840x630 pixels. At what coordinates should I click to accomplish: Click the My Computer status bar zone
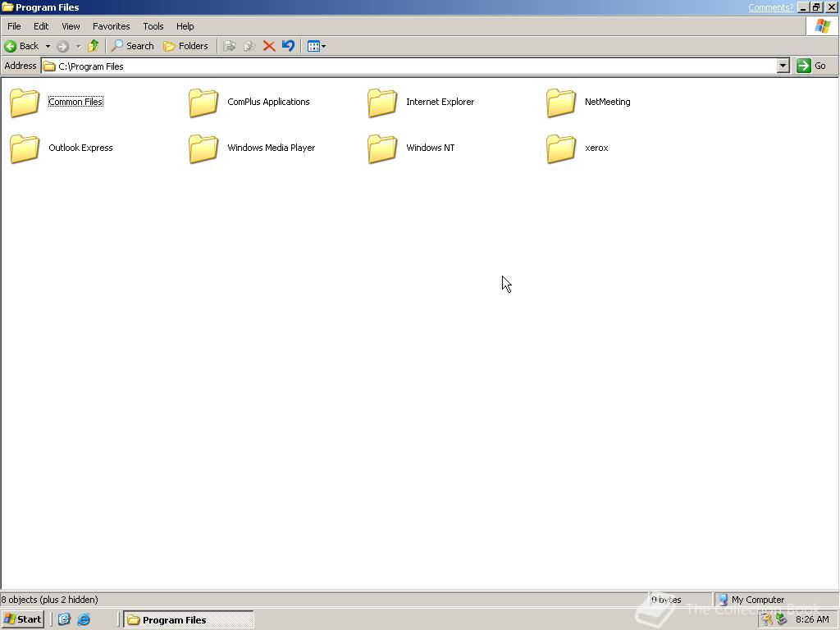tap(774, 600)
